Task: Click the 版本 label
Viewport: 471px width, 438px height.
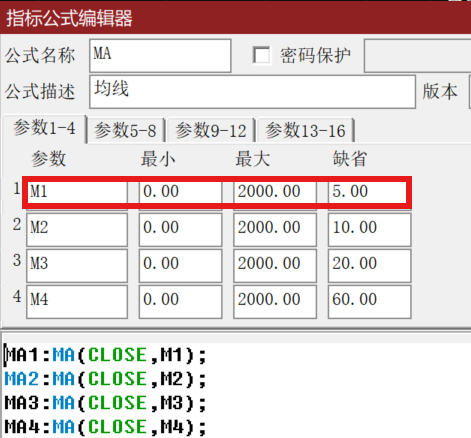Action: coord(440,91)
